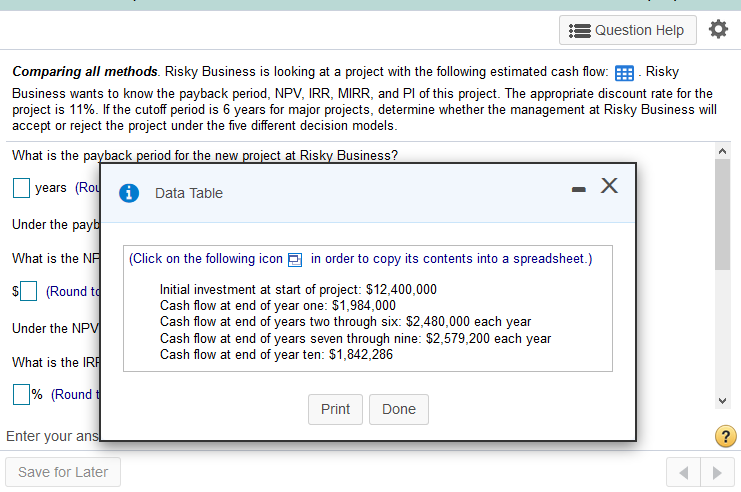The width and height of the screenshot is (741, 492).
Task: Click the blue info icon in Data Table
Action: (x=129, y=193)
